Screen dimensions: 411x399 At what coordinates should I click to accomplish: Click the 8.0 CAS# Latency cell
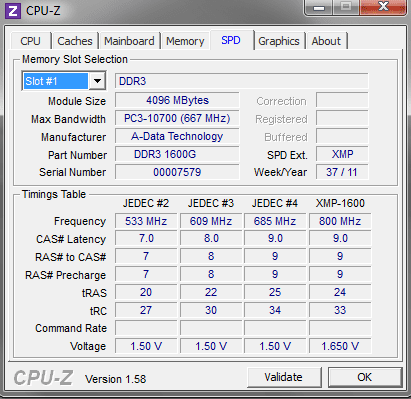pos(211,239)
